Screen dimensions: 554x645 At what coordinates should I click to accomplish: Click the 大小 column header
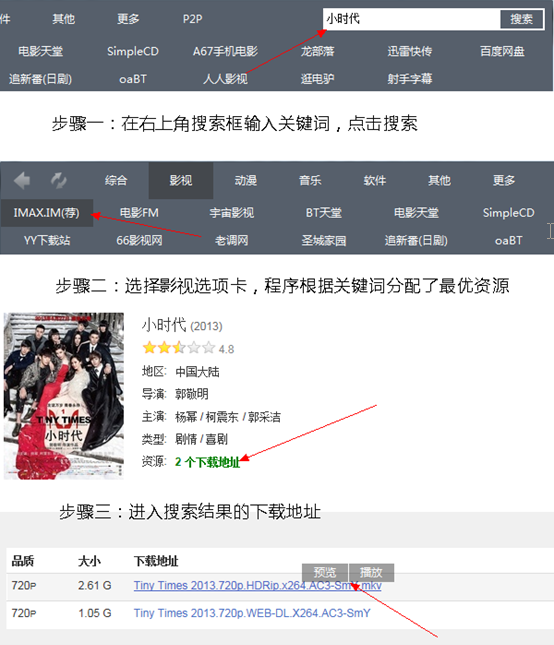coord(89,561)
